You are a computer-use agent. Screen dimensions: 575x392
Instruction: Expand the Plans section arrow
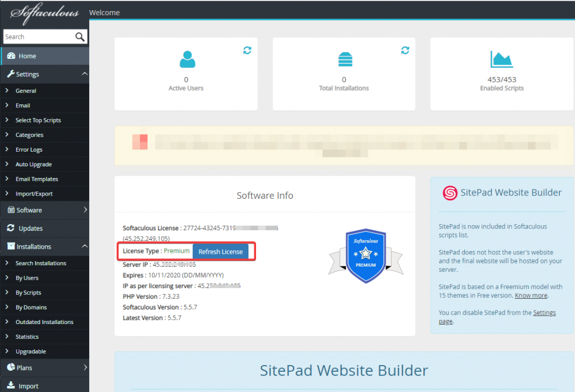[x=85, y=367]
